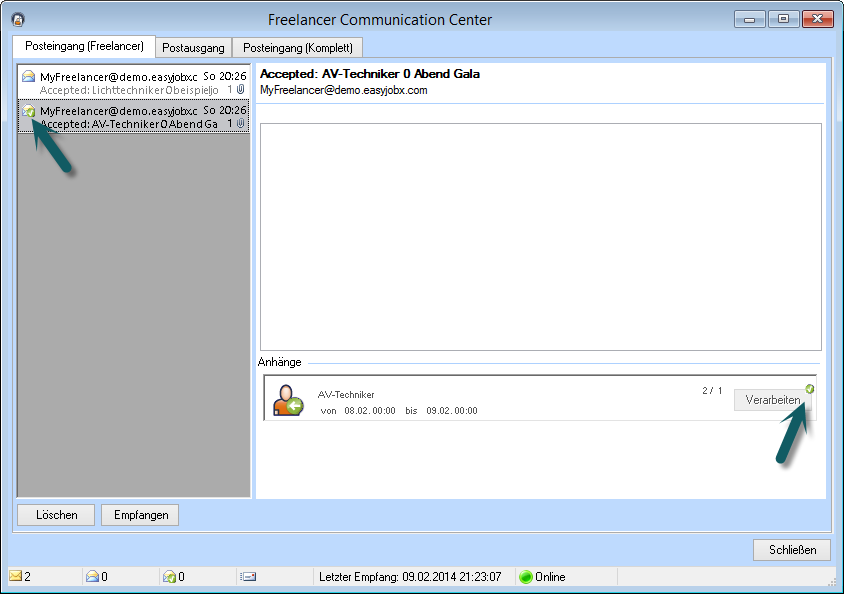This screenshot has height=594, width=844.
Task: Close the dialog with the Schließen button
Action: [x=792, y=550]
